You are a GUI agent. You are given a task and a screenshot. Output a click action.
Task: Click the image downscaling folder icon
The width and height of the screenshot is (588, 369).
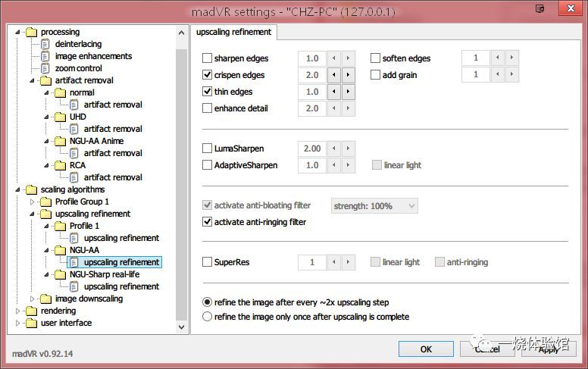point(45,299)
